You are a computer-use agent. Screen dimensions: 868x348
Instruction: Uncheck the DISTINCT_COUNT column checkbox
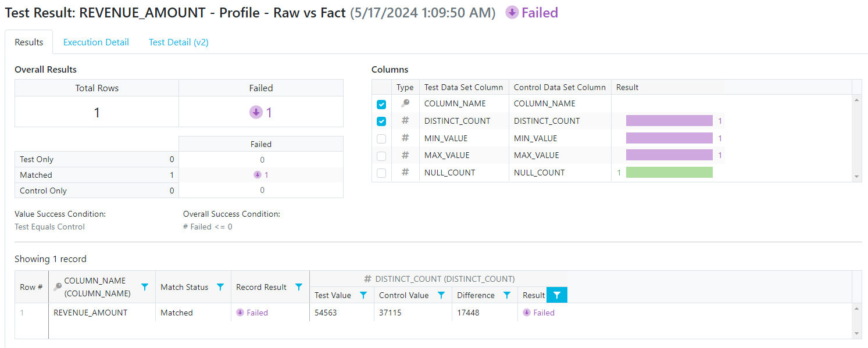click(x=381, y=121)
